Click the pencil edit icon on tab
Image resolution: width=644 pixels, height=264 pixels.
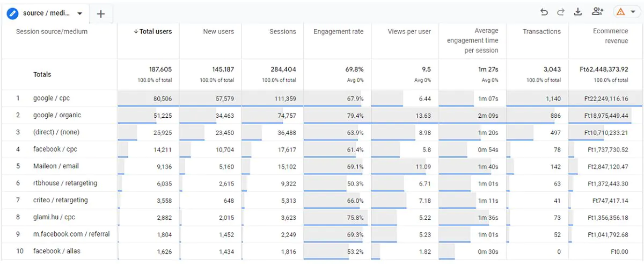[12, 13]
